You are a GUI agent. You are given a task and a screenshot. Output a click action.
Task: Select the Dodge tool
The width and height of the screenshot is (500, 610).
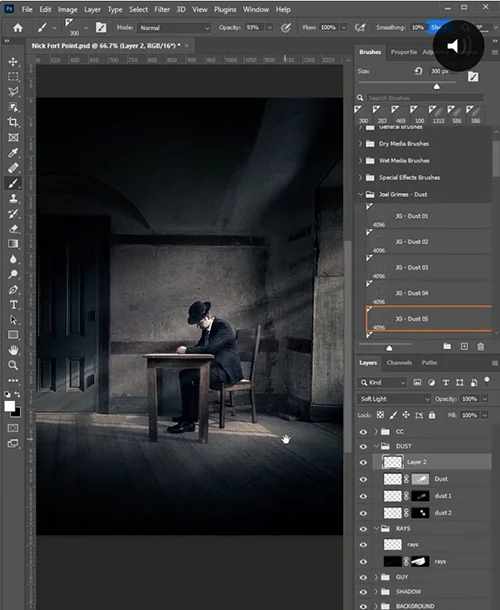point(13,274)
